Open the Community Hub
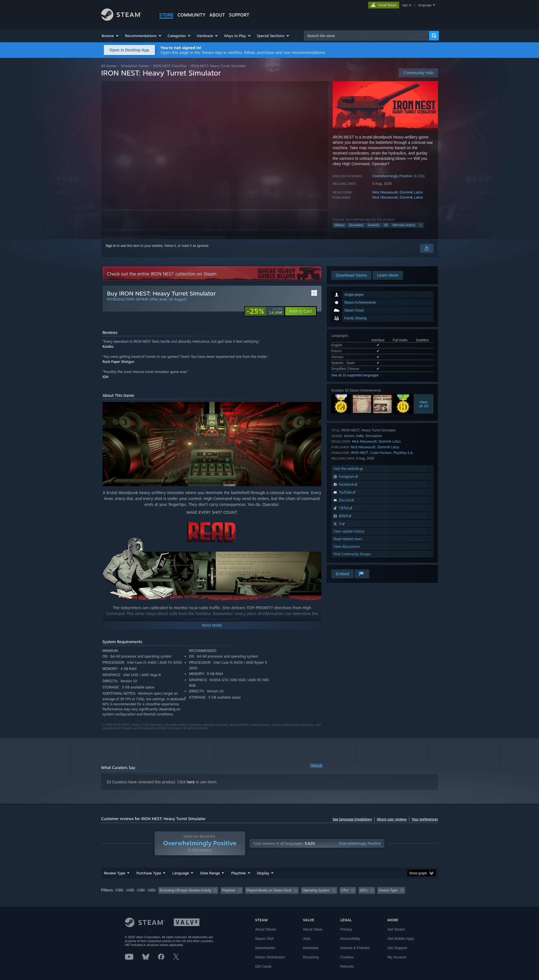Image resolution: width=539 pixels, height=980 pixels. click(418, 73)
